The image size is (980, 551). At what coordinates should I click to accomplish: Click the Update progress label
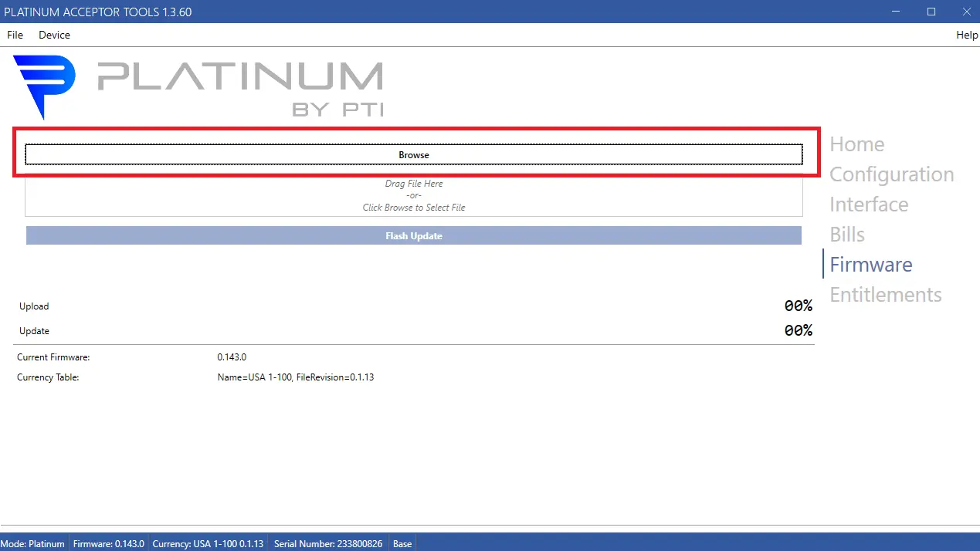point(34,331)
